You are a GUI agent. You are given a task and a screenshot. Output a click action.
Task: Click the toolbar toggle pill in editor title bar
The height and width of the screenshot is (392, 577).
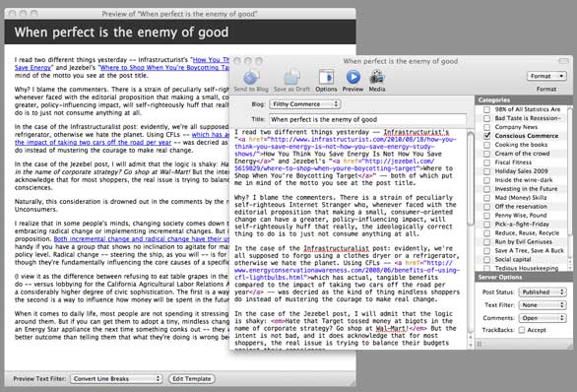pos(563,61)
